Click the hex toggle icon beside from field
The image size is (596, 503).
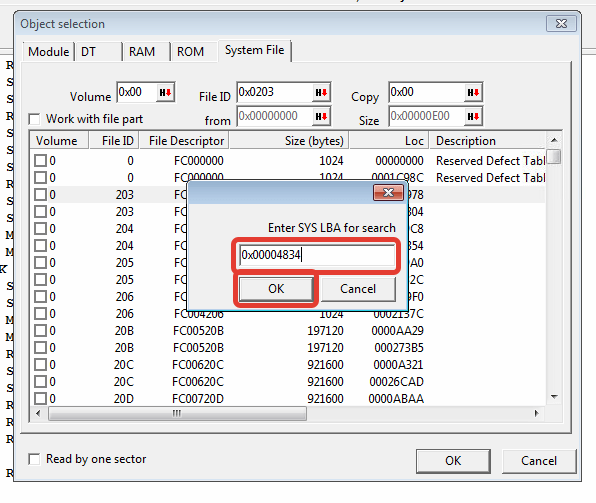[321, 116]
